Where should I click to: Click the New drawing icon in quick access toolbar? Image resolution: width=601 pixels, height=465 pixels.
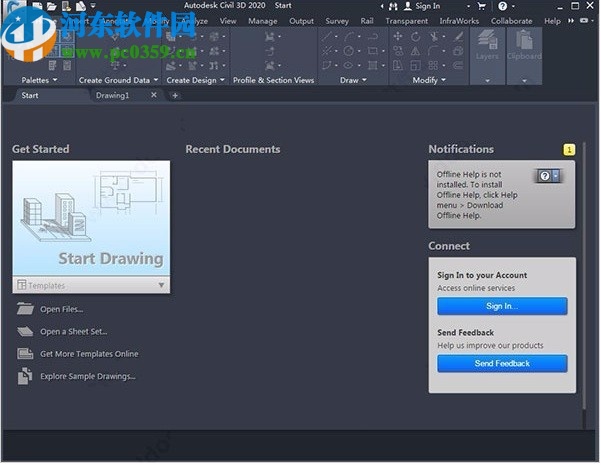tap(37, 6)
